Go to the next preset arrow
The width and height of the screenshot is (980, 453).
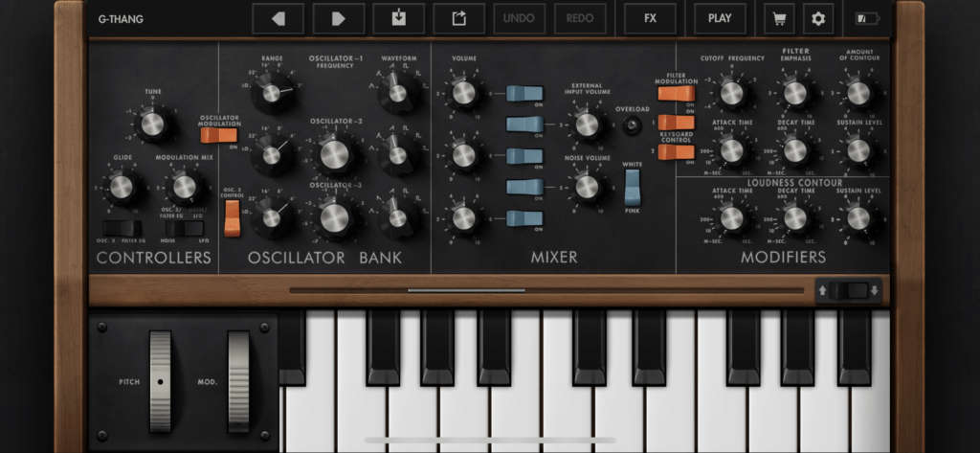pos(338,19)
